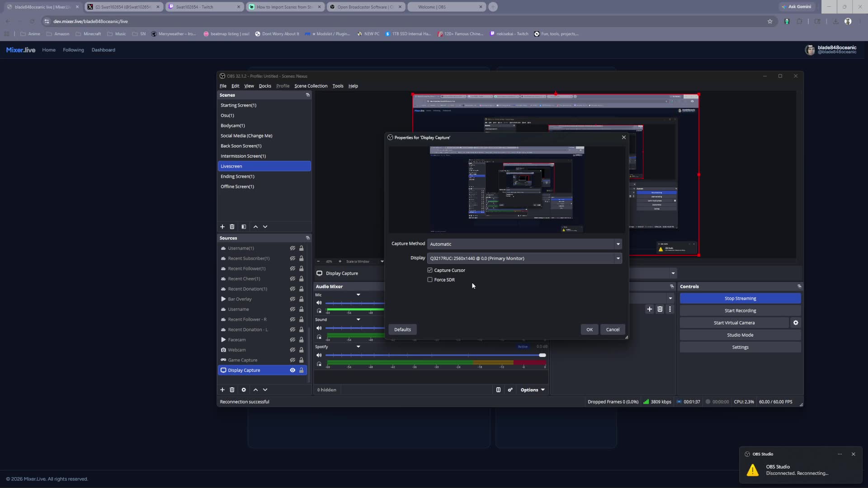Open Display monitor dropdown
Screen dimensions: 868x488
coord(524,258)
